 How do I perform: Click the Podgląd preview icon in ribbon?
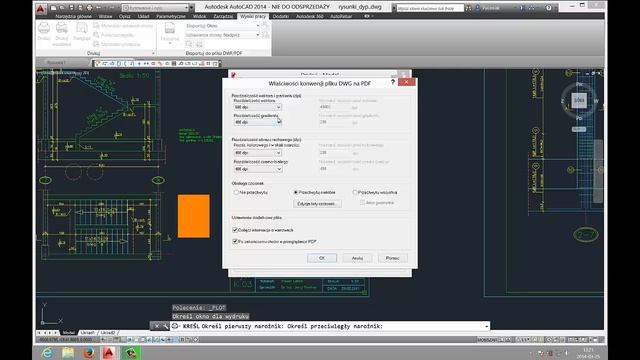(x=82, y=28)
